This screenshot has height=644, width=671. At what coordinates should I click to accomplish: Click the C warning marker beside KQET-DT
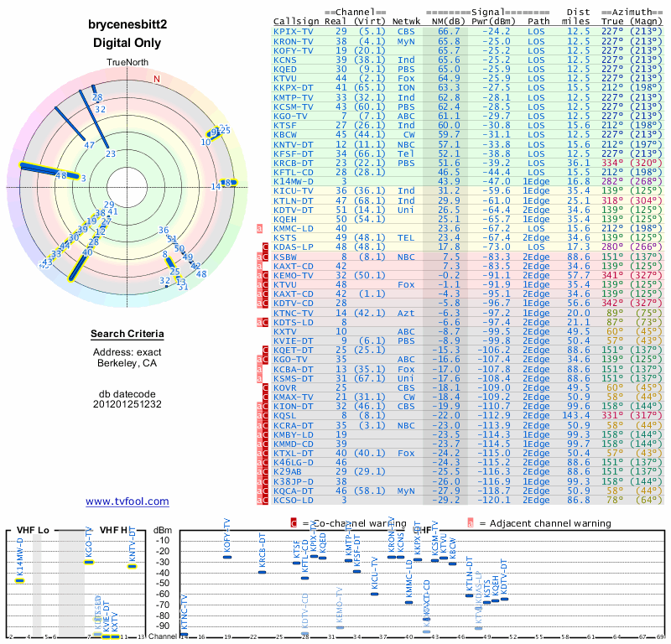click(265, 350)
